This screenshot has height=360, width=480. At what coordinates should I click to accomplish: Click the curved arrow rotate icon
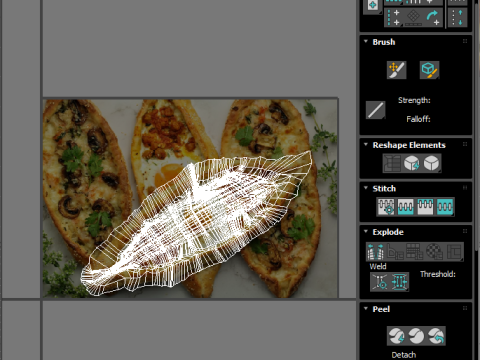click(x=433, y=17)
